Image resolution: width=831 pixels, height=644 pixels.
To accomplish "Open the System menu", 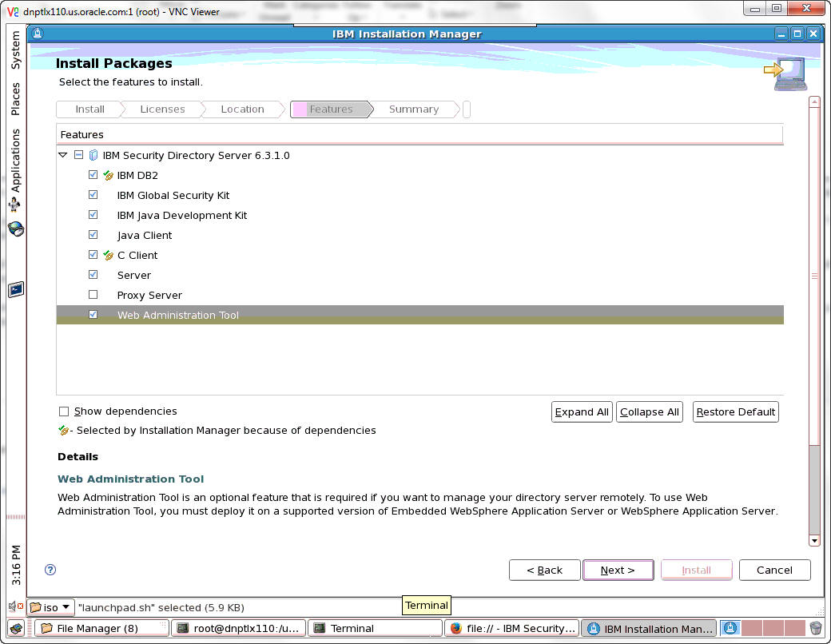I will [x=15, y=50].
